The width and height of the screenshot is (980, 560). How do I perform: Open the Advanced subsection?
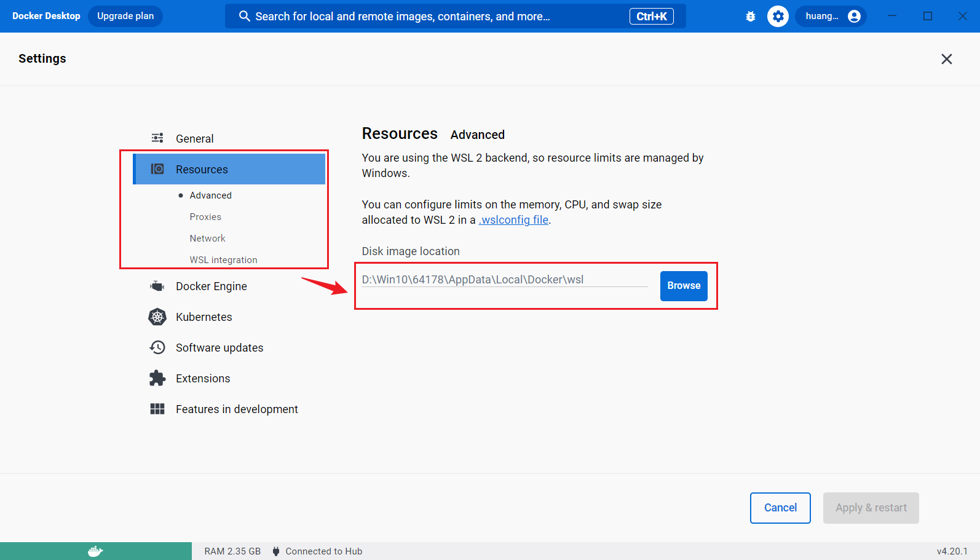[x=210, y=195]
